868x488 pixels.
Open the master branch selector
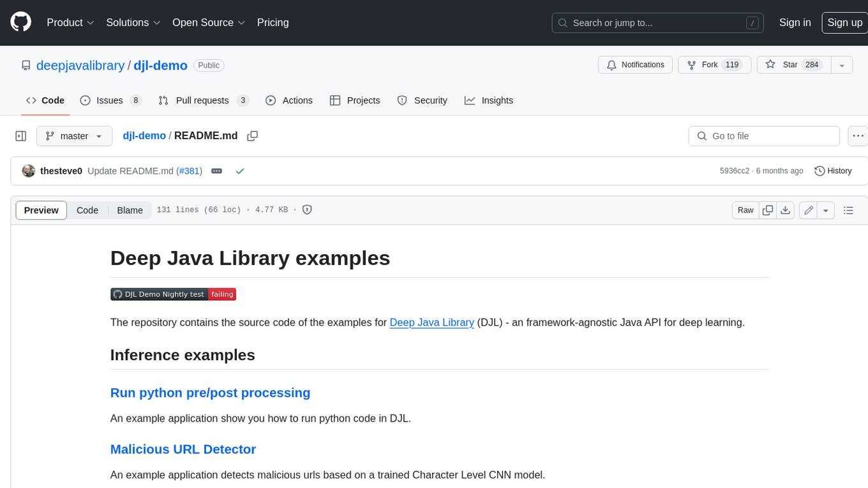(74, 136)
